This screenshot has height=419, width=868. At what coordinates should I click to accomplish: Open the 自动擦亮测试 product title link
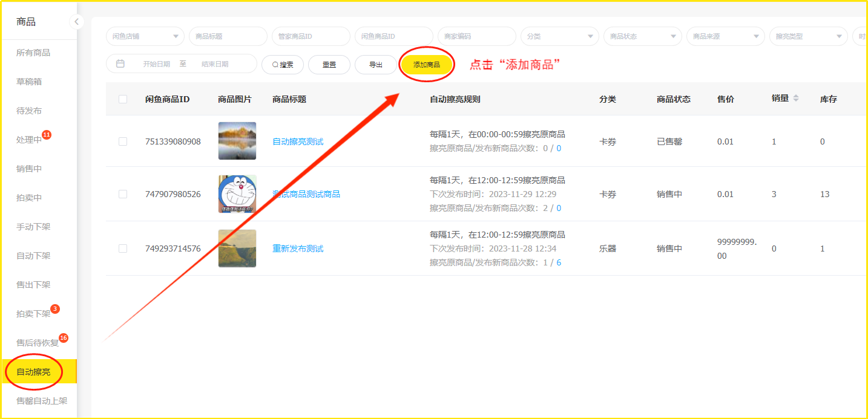point(298,141)
